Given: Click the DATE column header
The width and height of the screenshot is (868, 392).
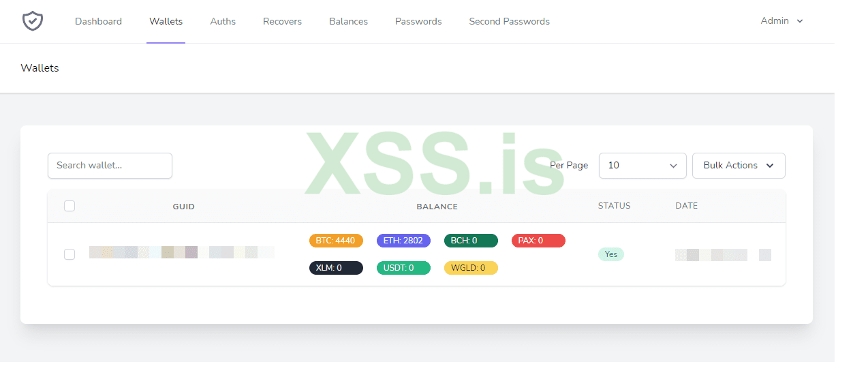Looking at the screenshot, I should 686,206.
